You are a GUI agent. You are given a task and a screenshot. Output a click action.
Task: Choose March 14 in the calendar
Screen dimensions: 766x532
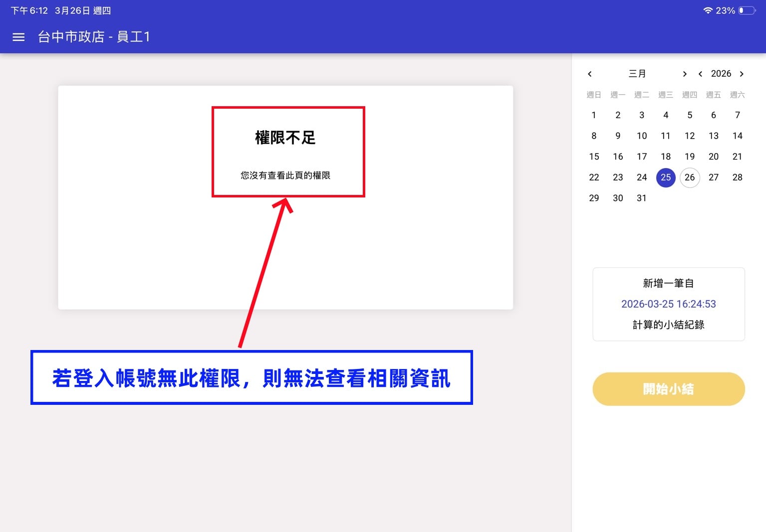click(738, 136)
